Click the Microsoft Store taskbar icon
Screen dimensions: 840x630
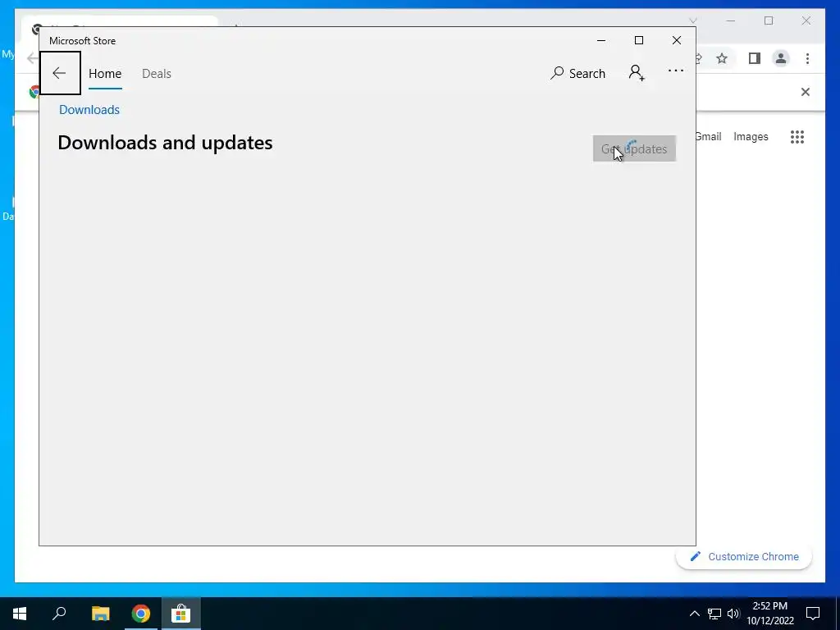[x=181, y=614]
